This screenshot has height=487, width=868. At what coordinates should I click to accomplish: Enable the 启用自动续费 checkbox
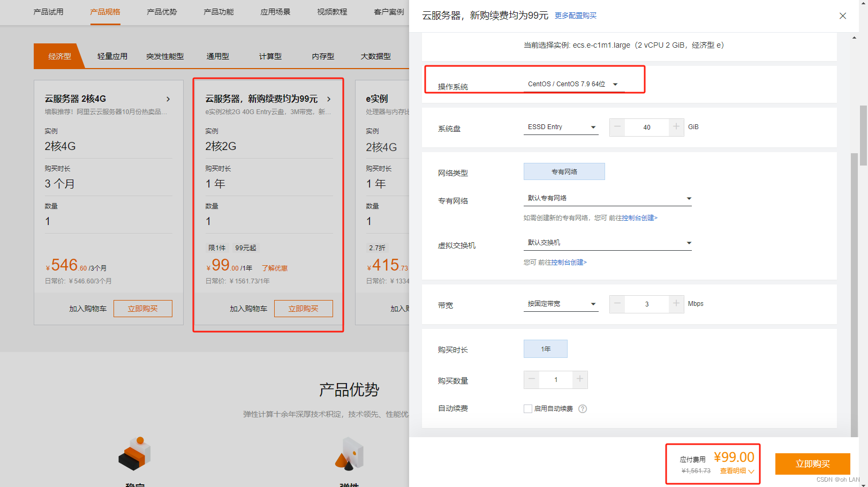pyautogui.click(x=527, y=408)
